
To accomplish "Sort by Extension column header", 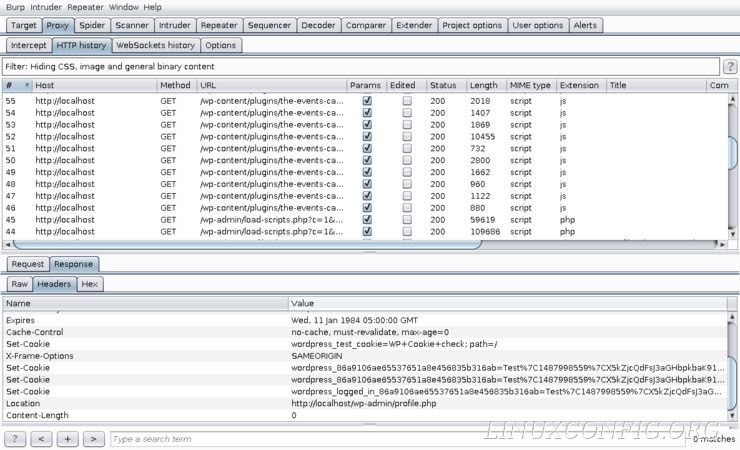I will tap(581, 85).
